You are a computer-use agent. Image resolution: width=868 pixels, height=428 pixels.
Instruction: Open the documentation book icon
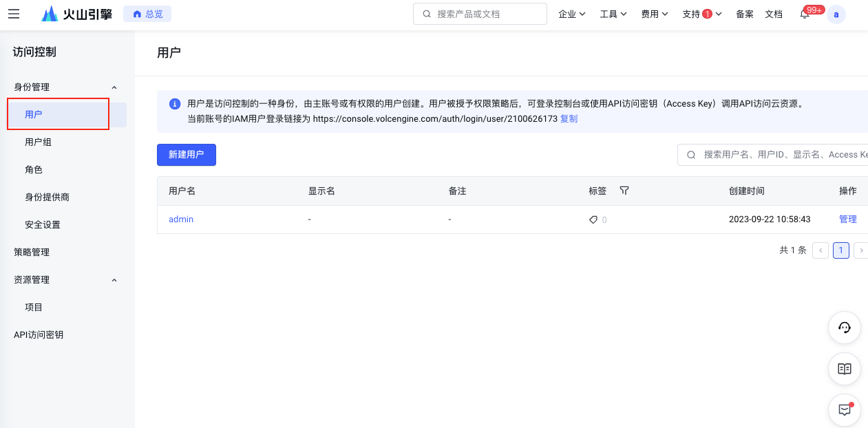(844, 369)
